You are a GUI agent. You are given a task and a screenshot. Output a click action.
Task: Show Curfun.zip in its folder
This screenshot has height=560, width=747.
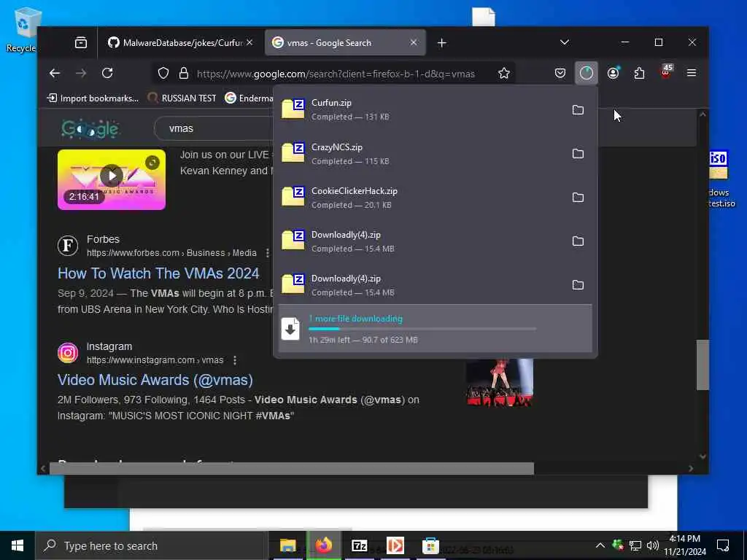578,110
